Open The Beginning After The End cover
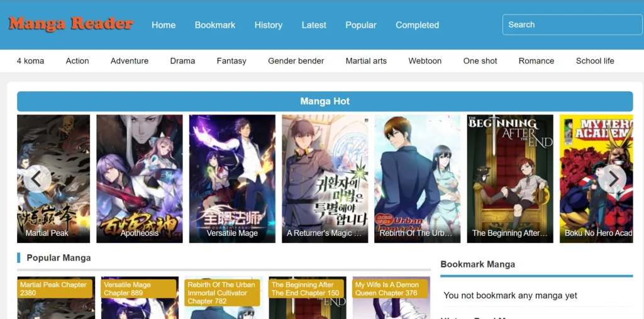Screen dimensions: 644x319 point(510,179)
